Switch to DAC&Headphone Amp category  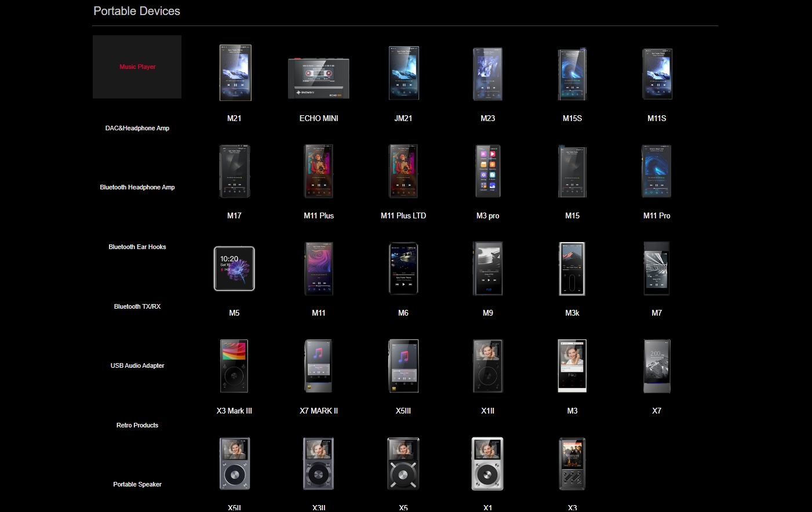pos(137,128)
